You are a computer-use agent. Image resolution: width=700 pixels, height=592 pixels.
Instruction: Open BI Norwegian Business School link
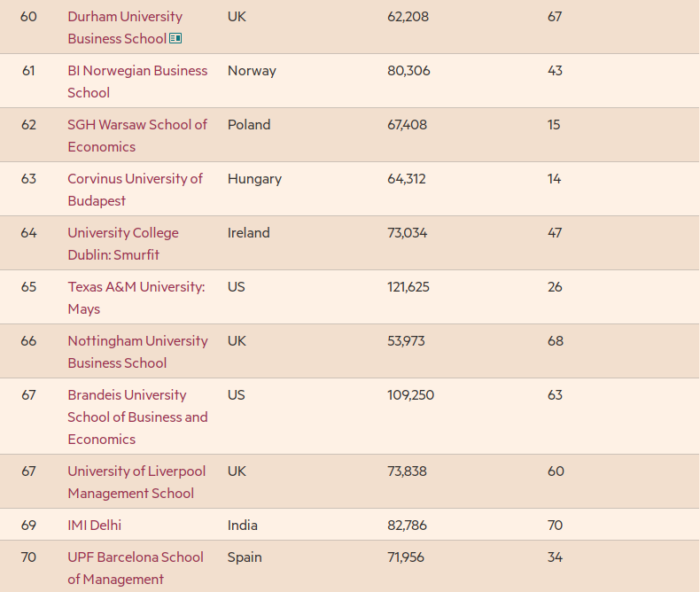click(137, 82)
